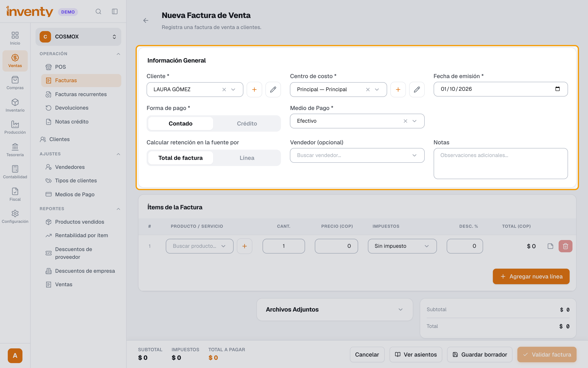The image size is (588, 368).
Task: Add new product with plus icon
Action: [244, 246]
